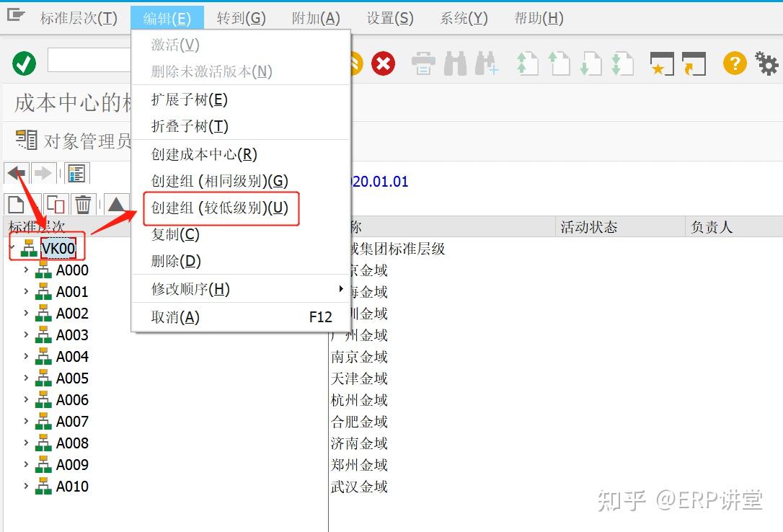
Task: Select the VK00 root node
Action: click(x=58, y=248)
